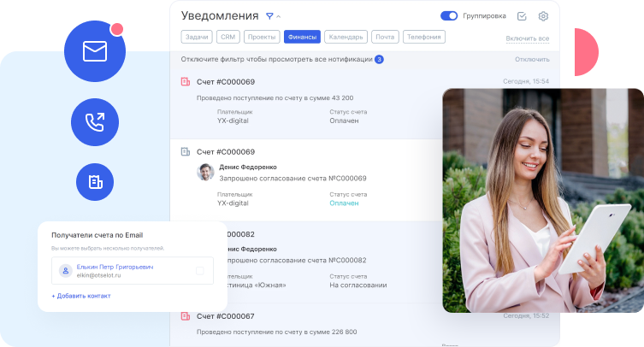Click Отключить to disable the filter

click(531, 59)
